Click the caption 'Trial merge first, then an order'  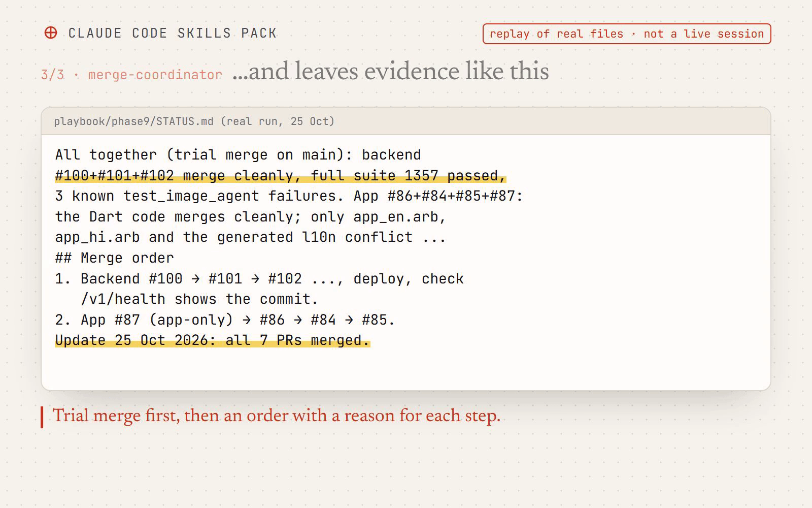pos(277,417)
